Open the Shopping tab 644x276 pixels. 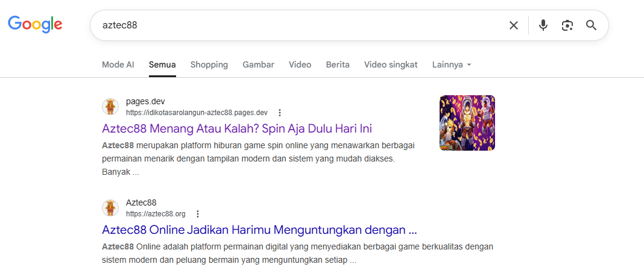pyautogui.click(x=209, y=64)
